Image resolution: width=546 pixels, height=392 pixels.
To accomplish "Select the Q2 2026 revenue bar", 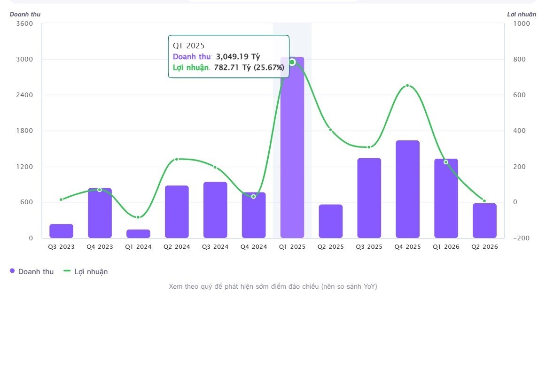I will click(x=485, y=221).
